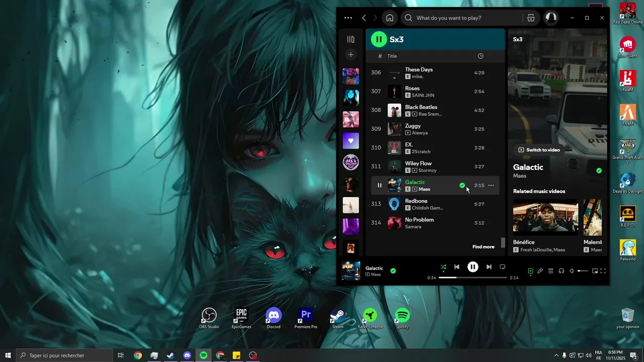This screenshot has height=362, width=644.
Task: Toggle the Now Playing view icon
Action: point(530,271)
